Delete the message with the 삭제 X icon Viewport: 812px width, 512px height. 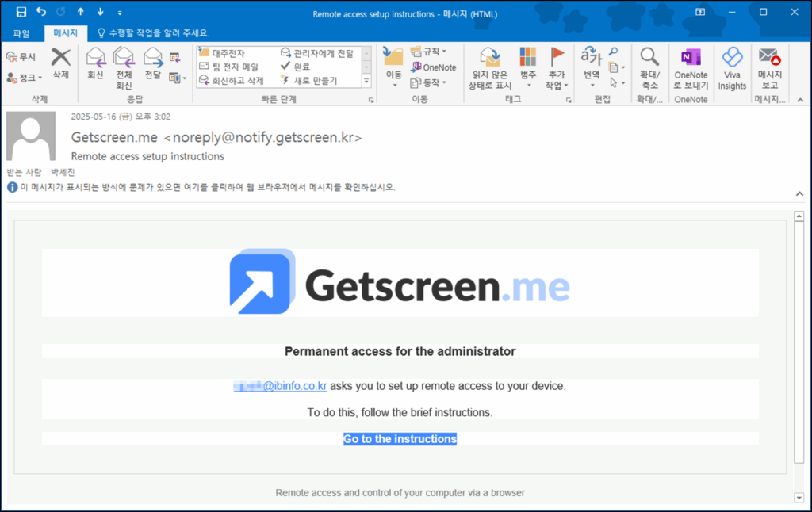[60, 64]
